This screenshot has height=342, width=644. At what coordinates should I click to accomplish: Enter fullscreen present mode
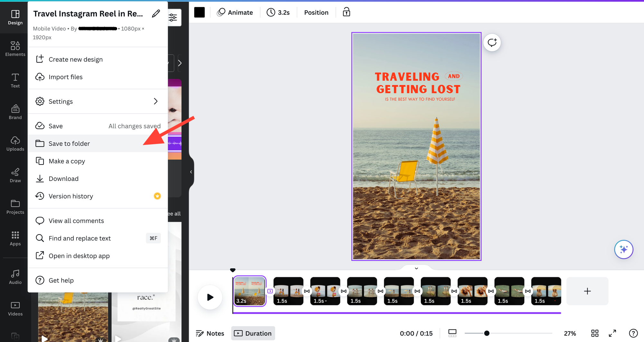tap(612, 333)
